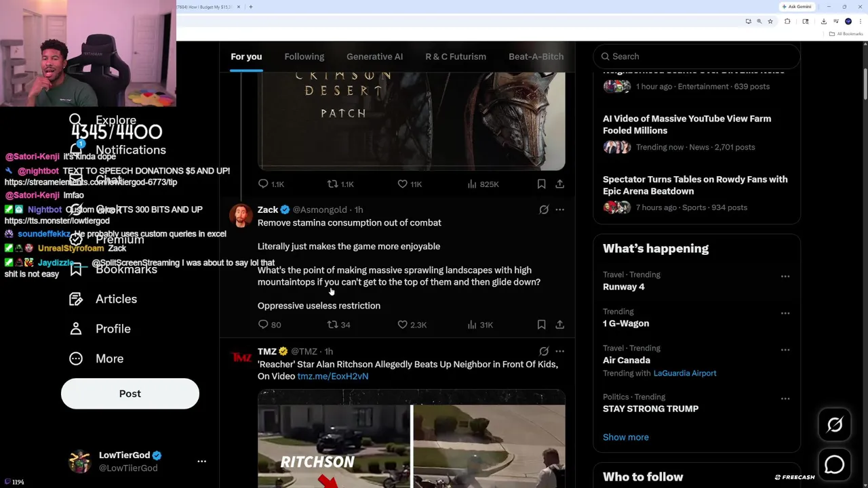Image resolution: width=868 pixels, height=488 pixels.
Task: Open the Chrome extensions puzzle icon
Action: click(787, 21)
